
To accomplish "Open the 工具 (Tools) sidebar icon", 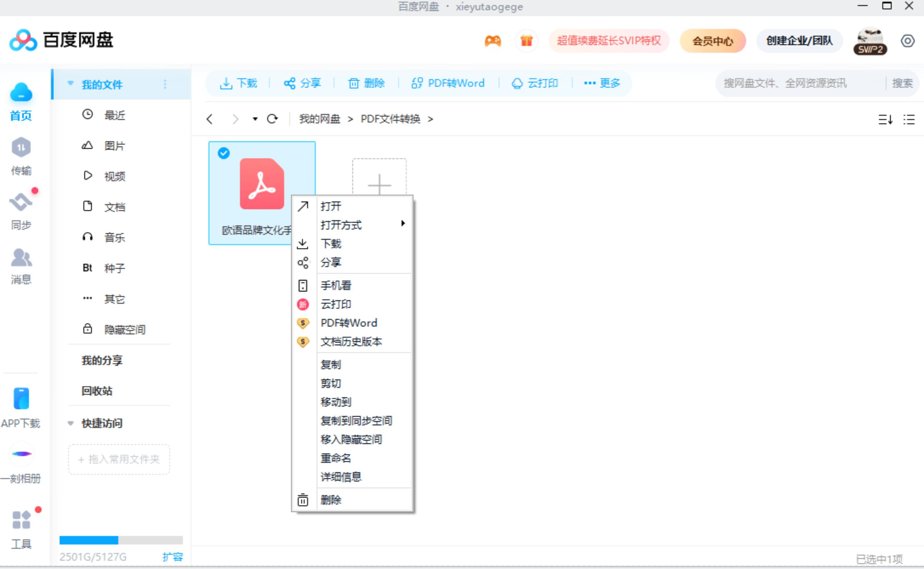I will click(21, 520).
